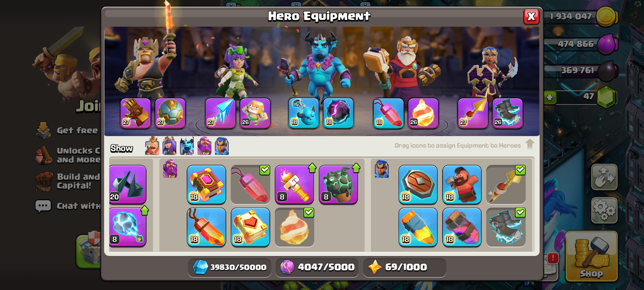This screenshot has width=644, height=290.
Task: Filter equipment by Minion Prince portrait
Action: (x=187, y=146)
